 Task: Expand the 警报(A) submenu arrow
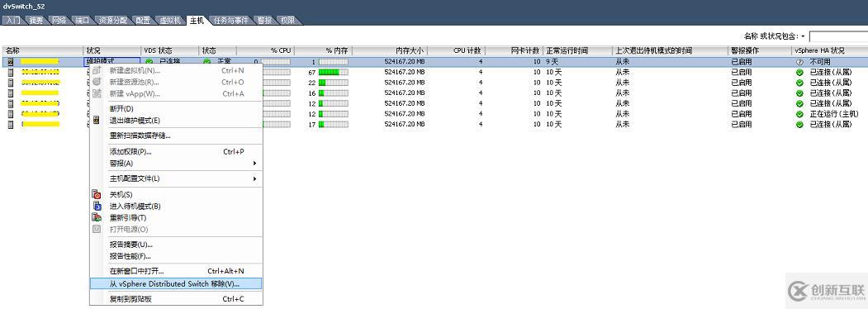point(254,164)
